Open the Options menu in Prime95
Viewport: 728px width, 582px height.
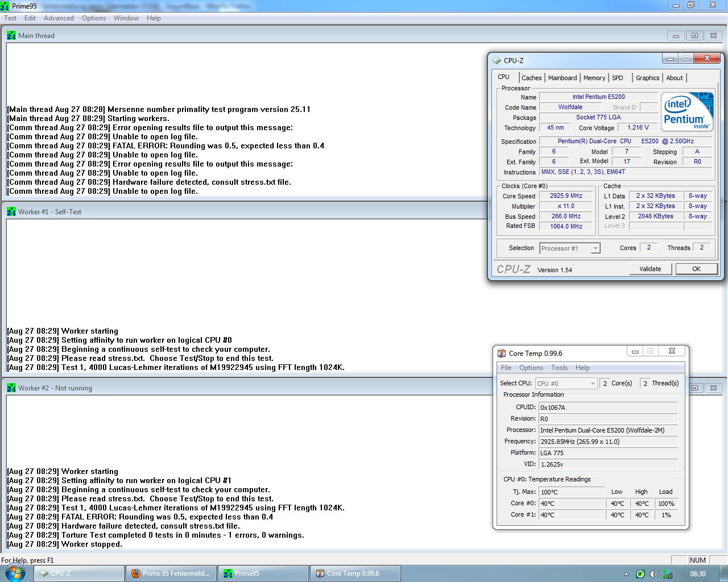coord(94,18)
